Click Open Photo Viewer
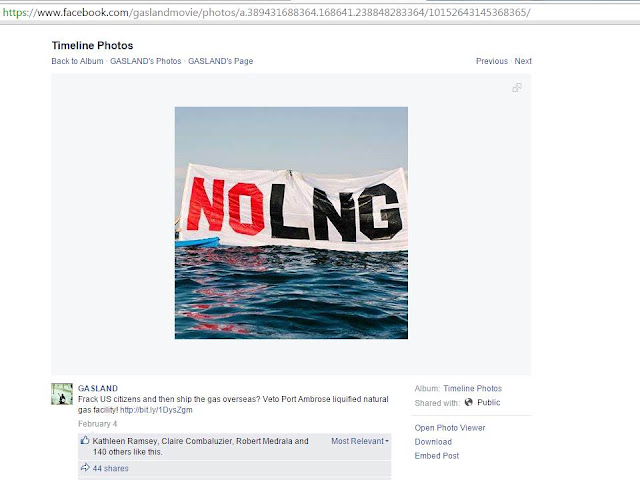 450,428
